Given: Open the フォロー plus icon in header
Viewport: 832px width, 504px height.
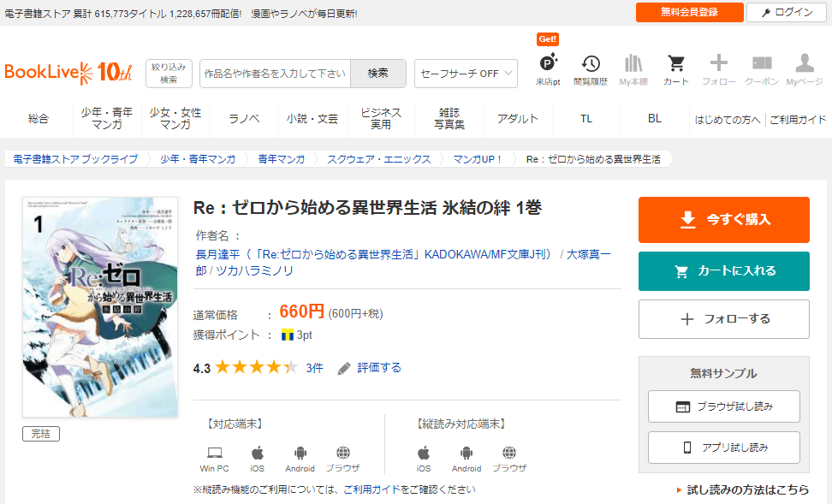Looking at the screenshot, I should tap(719, 69).
